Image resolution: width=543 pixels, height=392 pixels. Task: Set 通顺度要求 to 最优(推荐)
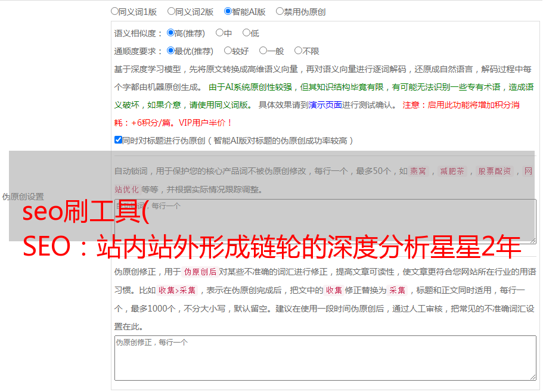170,51
